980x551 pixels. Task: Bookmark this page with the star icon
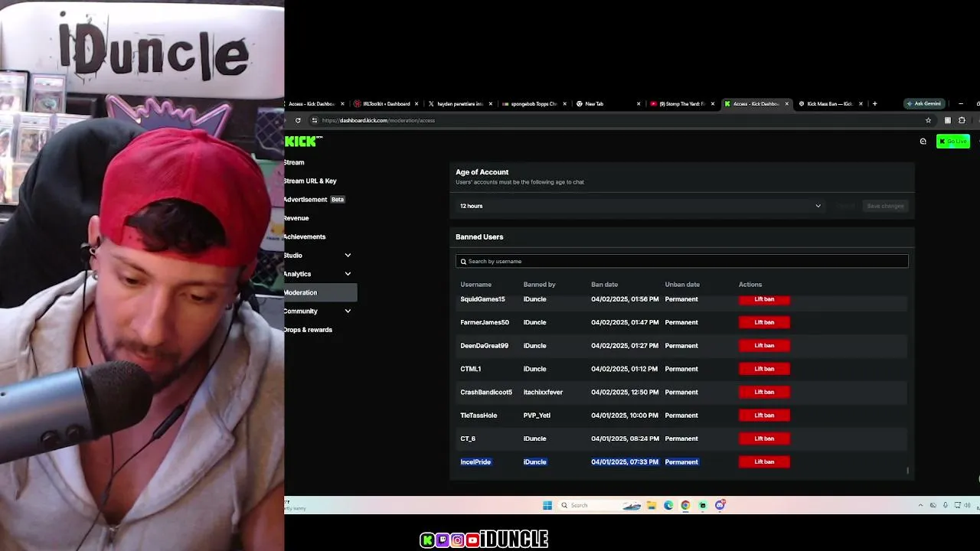tap(929, 120)
